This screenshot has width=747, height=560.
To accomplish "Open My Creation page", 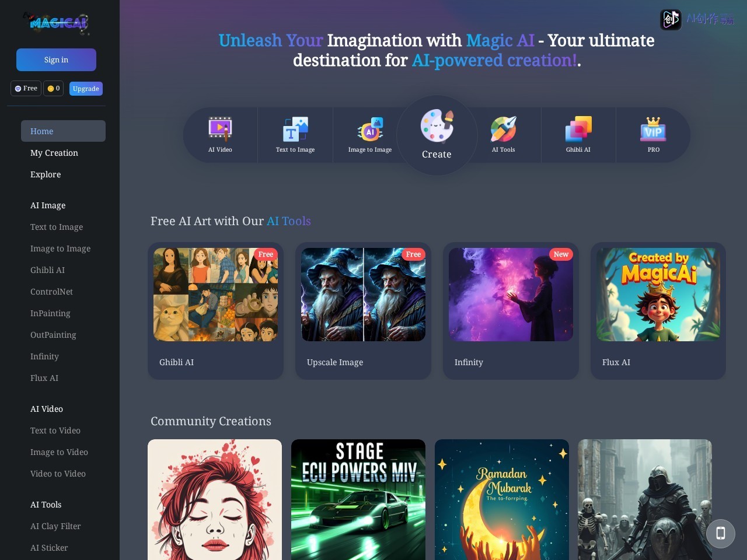I will (54, 153).
